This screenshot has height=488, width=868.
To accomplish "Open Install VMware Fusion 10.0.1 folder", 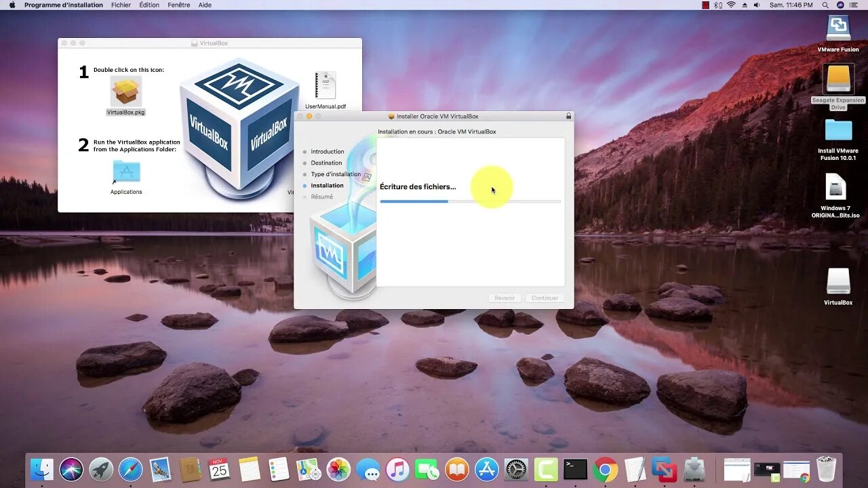I will coord(838,130).
